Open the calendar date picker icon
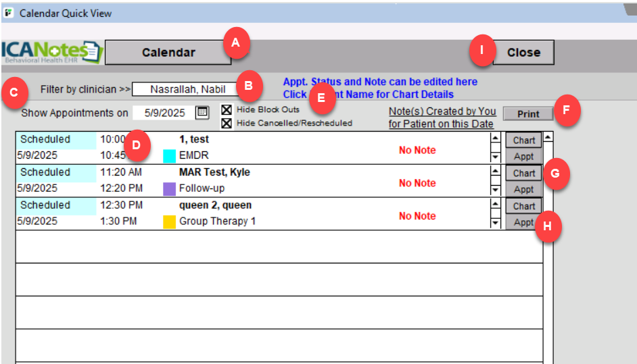Viewport: 637px width, 364px height. click(202, 112)
